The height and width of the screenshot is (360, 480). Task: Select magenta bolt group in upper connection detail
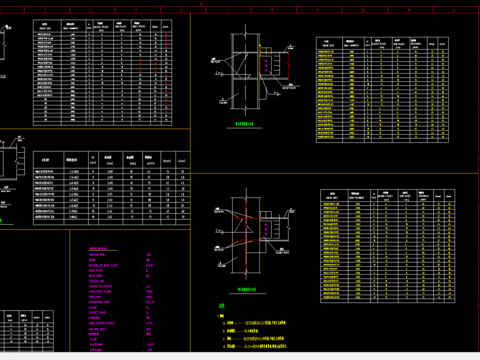pyautogui.click(x=266, y=66)
